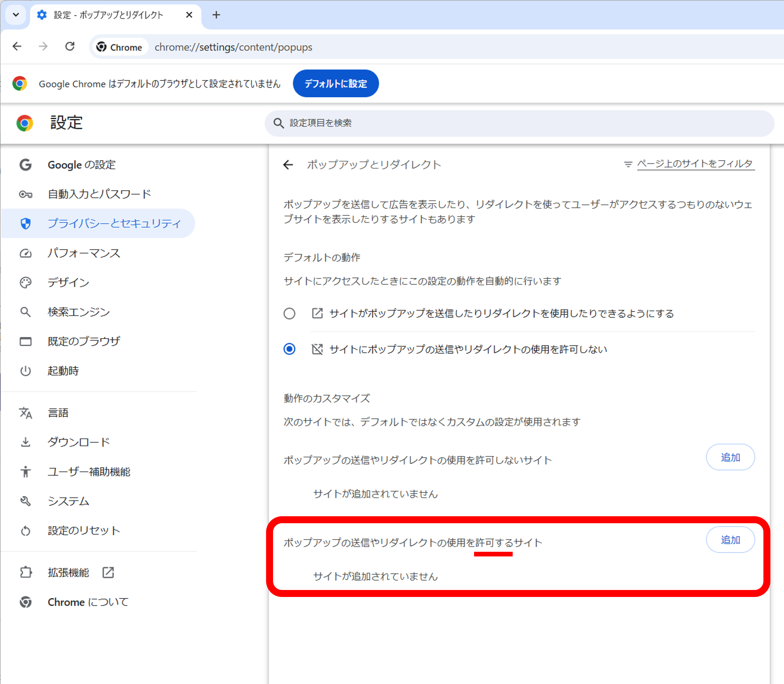Click the ダウンロード download icon in sidebar

point(25,442)
